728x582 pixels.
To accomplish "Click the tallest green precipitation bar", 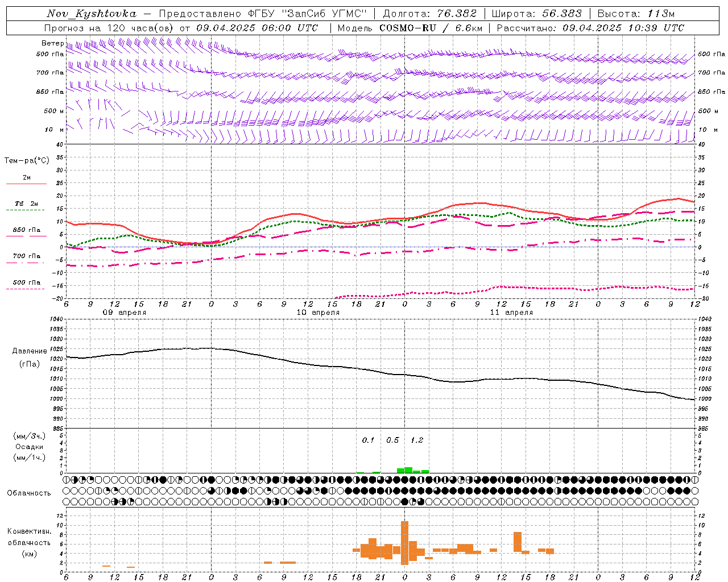I will (x=408, y=470).
